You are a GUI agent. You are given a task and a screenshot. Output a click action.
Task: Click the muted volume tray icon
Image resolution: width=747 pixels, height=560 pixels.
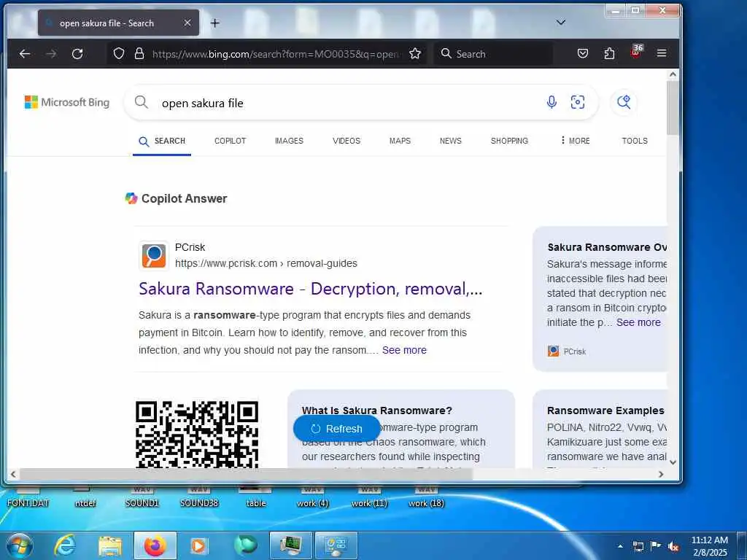pos(673,546)
